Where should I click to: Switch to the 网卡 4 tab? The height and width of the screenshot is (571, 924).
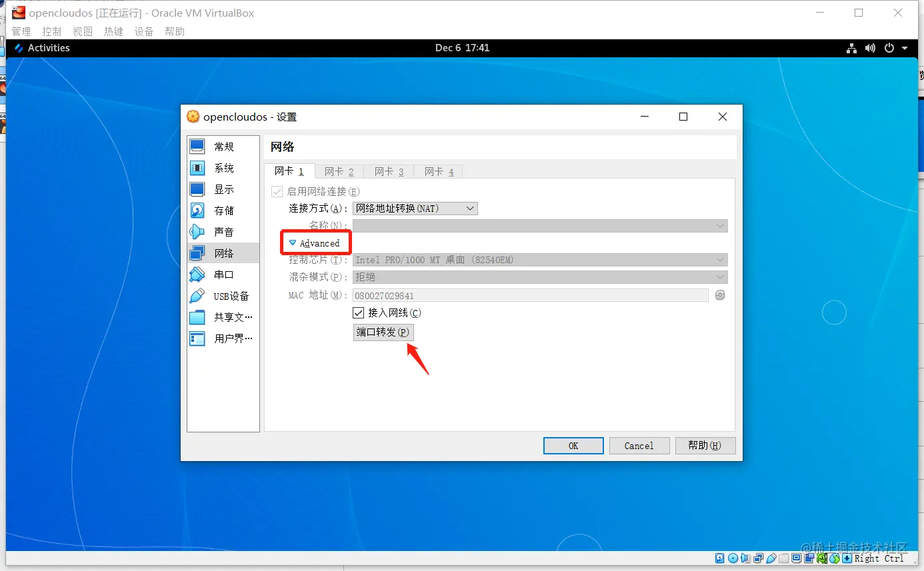pyautogui.click(x=439, y=172)
